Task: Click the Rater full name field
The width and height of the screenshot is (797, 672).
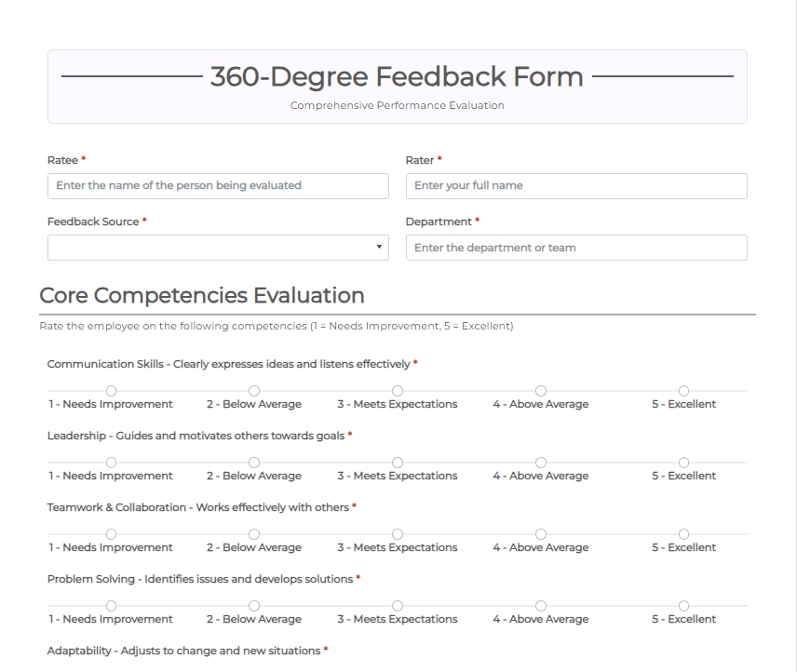Action: [x=576, y=186]
